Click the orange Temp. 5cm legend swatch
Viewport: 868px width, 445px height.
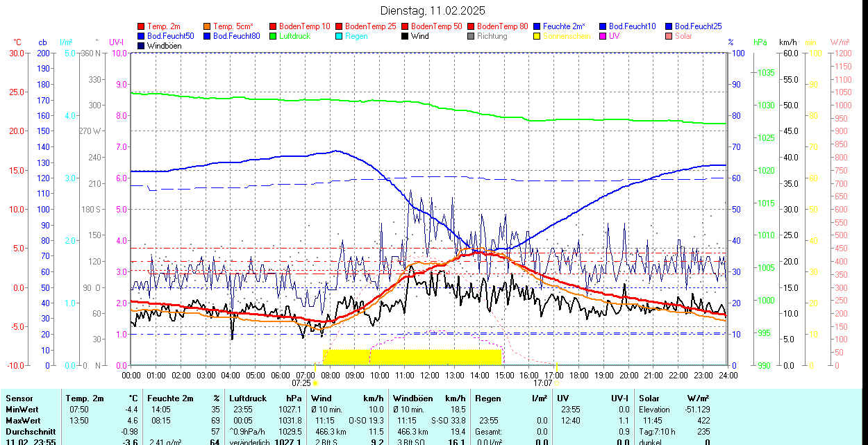208,26
